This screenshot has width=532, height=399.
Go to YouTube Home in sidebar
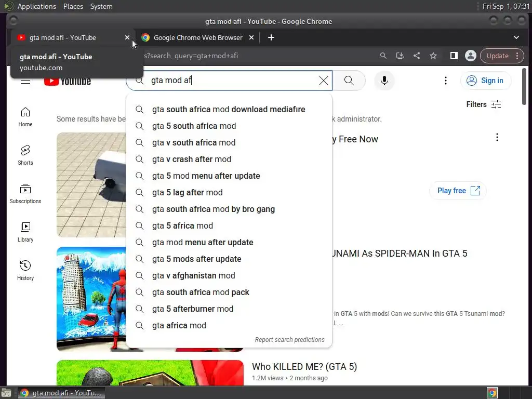click(25, 117)
